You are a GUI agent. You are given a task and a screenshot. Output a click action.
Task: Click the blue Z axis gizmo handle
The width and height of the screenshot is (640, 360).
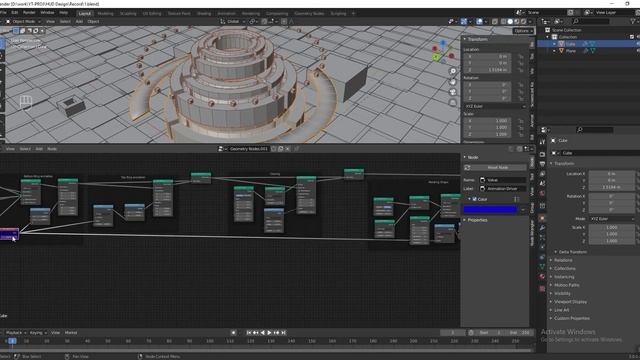coord(443,42)
